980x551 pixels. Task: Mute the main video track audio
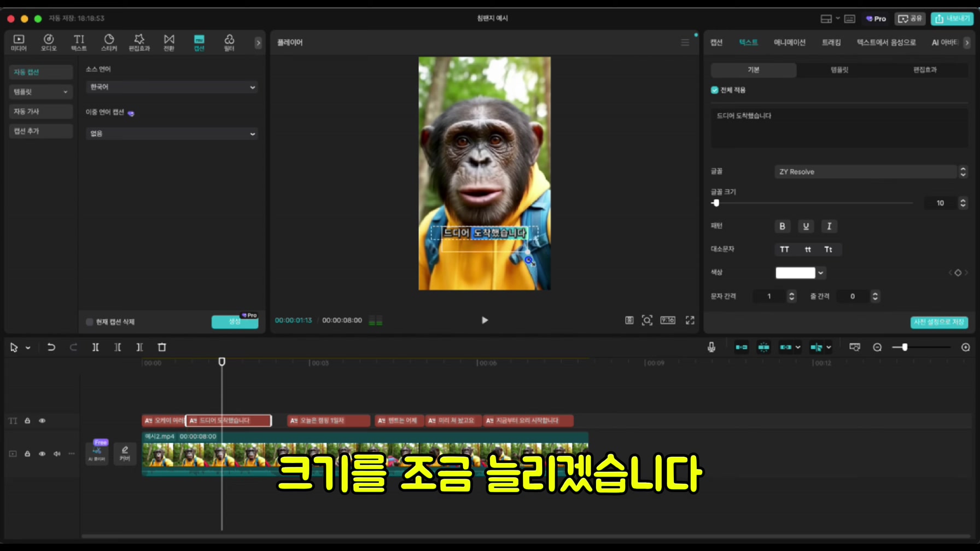[x=57, y=454]
